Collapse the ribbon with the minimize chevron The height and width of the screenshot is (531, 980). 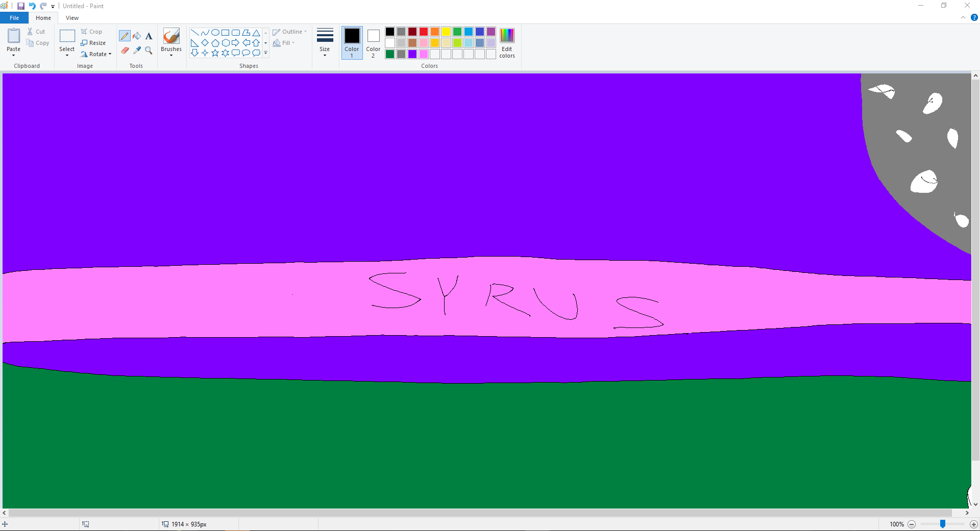[963, 17]
